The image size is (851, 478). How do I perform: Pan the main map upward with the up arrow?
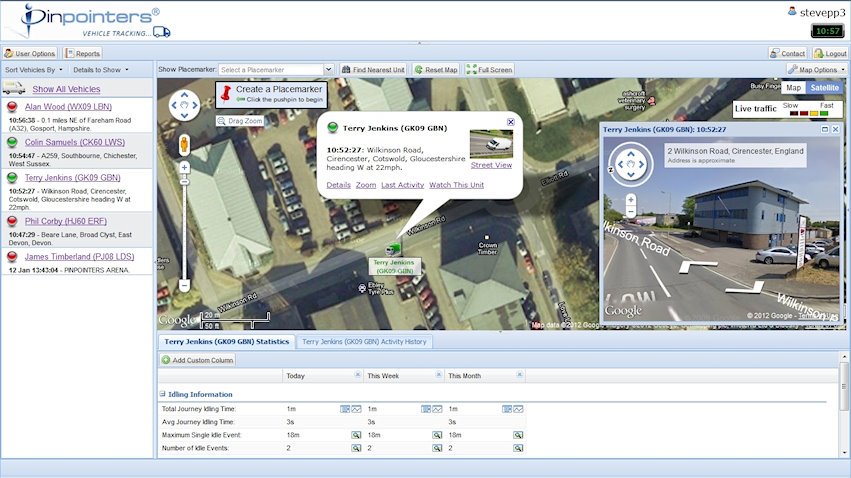point(185,94)
